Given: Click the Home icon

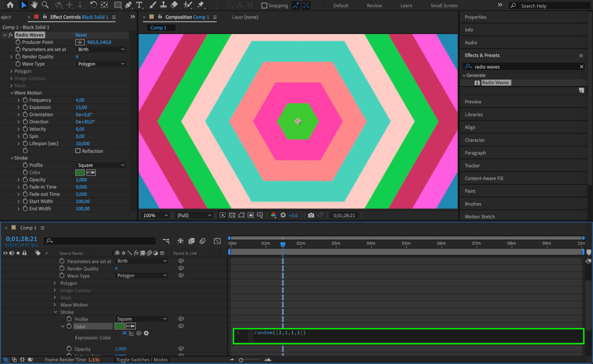Looking at the screenshot, I should tap(10, 5).
